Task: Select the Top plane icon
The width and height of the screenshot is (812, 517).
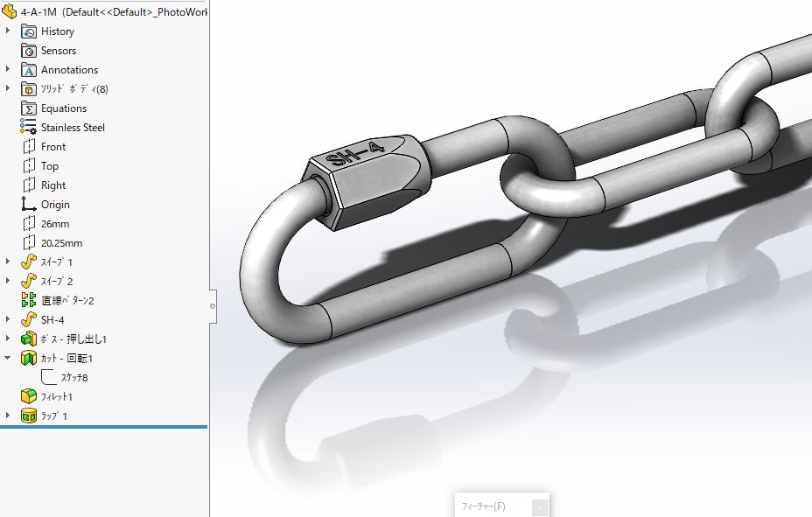Action: (x=29, y=166)
